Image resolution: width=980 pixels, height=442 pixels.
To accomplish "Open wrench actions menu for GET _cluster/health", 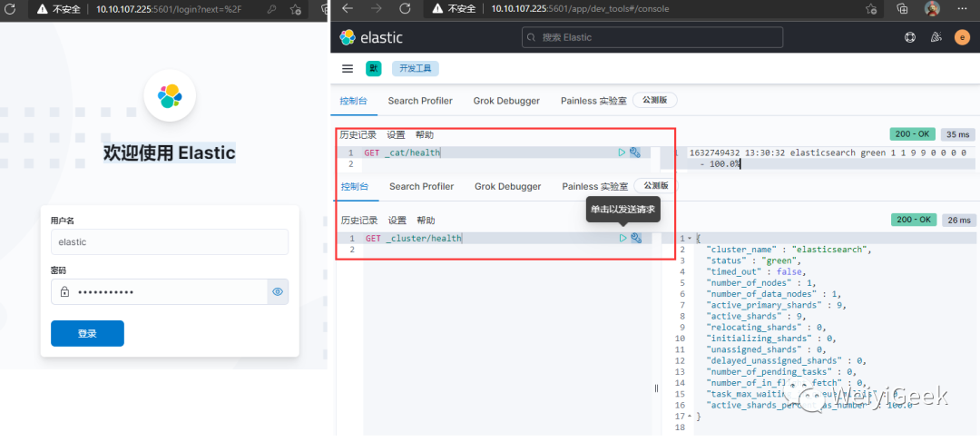I will click(636, 238).
